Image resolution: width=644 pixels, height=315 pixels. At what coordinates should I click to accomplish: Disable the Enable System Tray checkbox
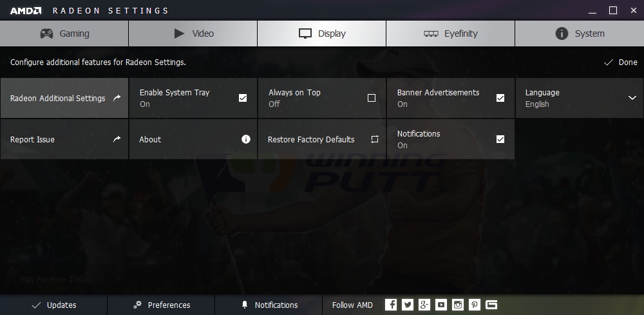[x=243, y=98]
